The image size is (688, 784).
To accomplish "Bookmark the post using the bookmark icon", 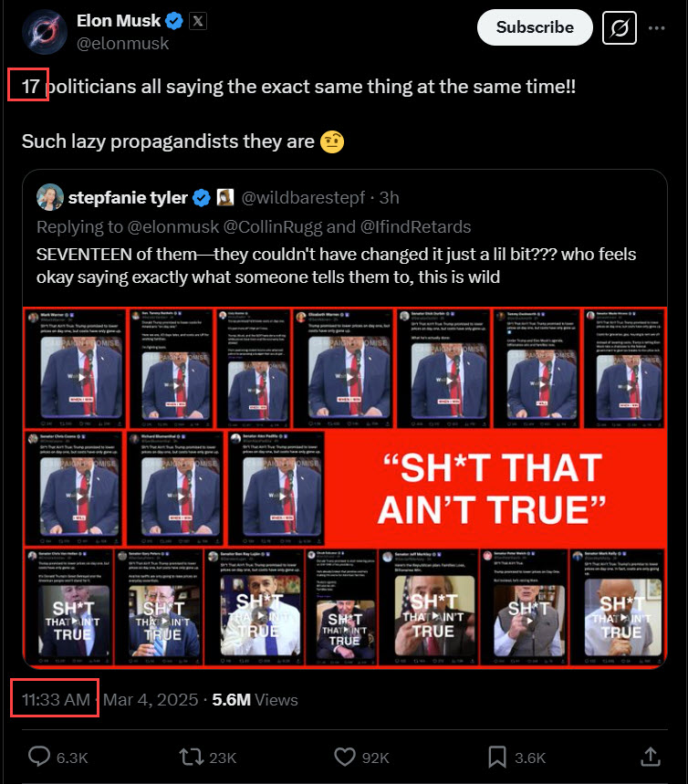I will coord(497,757).
